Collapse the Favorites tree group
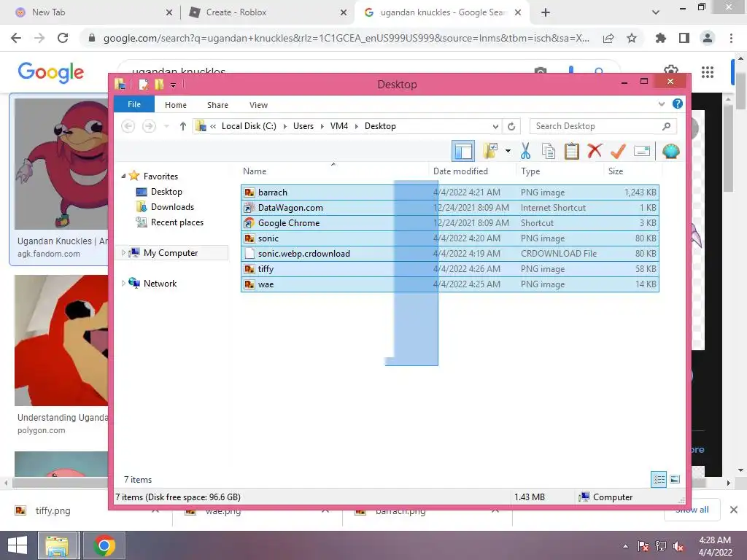 123,176
